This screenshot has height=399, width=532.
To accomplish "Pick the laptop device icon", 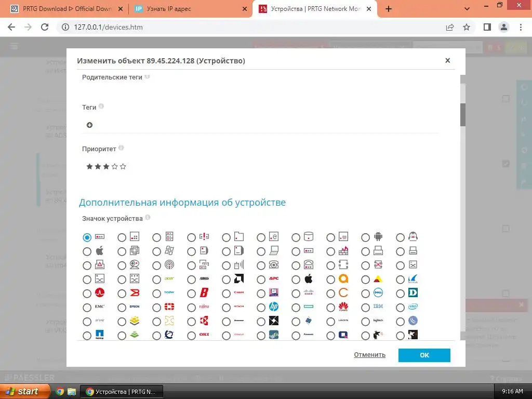I will point(273,251).
